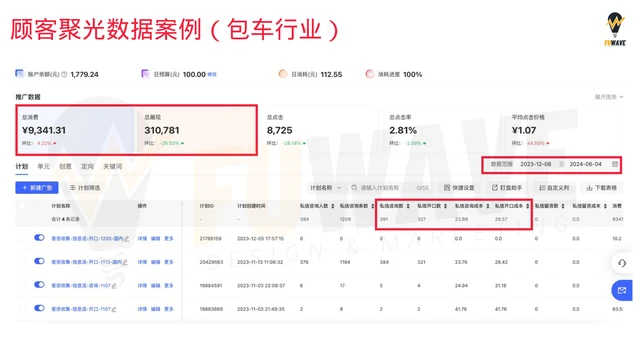Switch to the 定向 tab
The width and height of the screenshot is (640, 360).
click(87, 167)
